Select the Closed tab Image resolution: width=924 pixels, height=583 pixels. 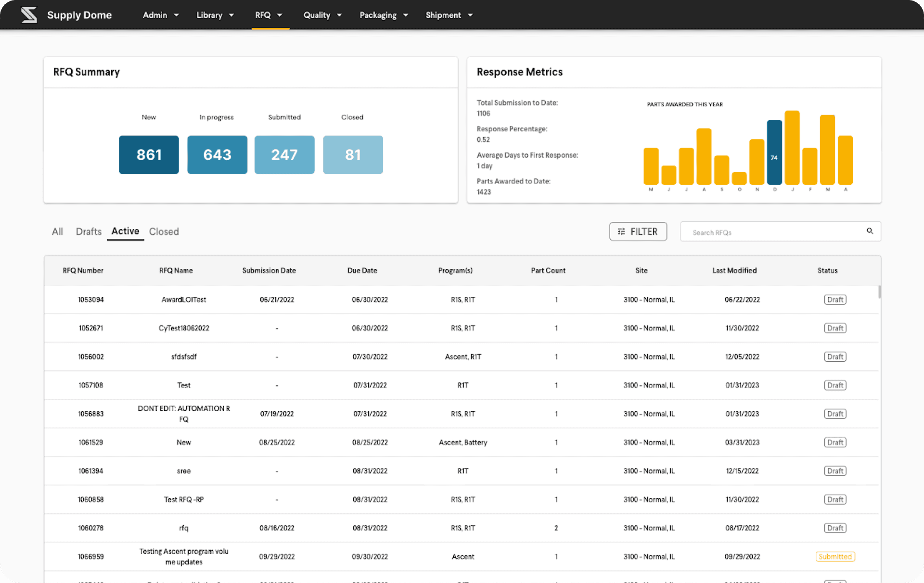tap(164, 231)
